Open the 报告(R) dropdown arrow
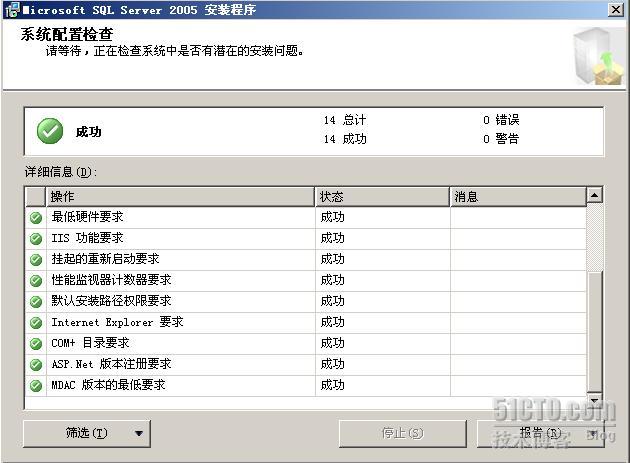This screenshot has height=463, width=630. [x=592, y=433]
